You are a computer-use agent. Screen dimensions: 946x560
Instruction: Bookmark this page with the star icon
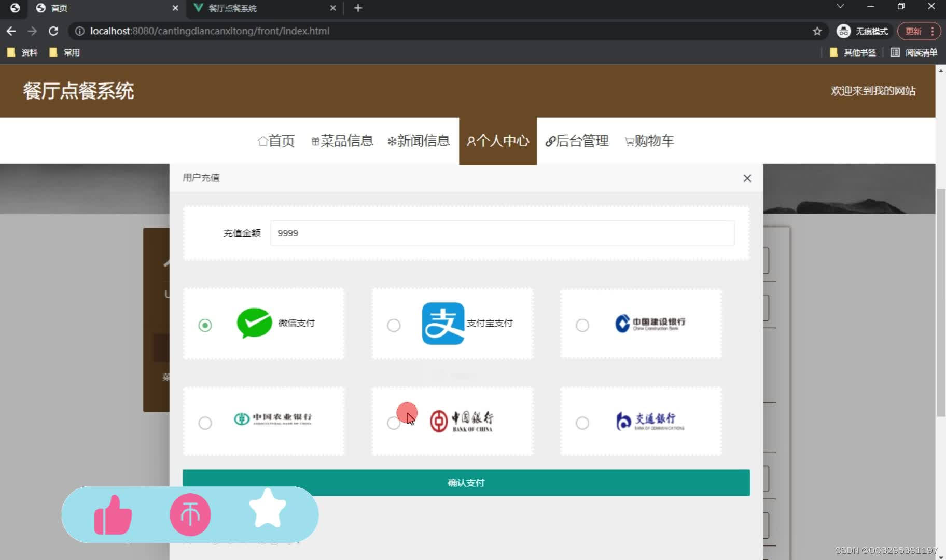[817, 31]
